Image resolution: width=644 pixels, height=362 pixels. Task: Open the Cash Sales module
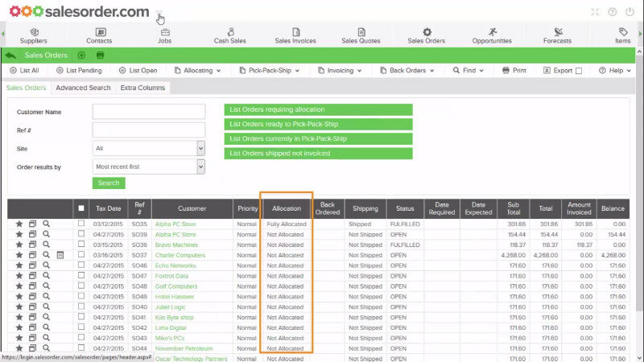click(x=230, y=32)
